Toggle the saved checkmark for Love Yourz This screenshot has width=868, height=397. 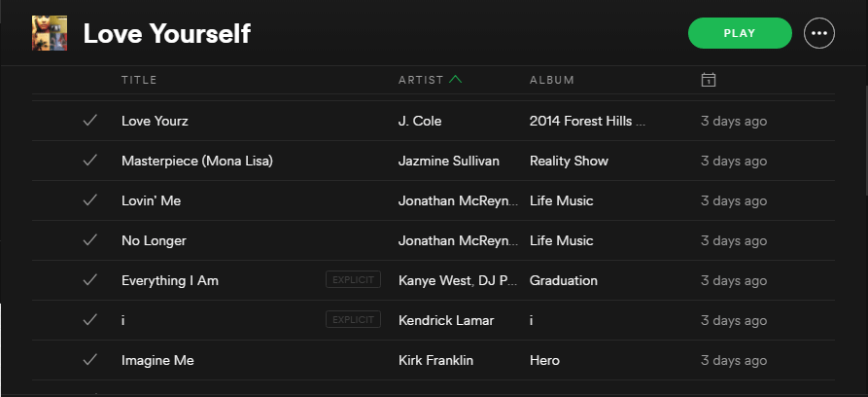click(90, 121)
